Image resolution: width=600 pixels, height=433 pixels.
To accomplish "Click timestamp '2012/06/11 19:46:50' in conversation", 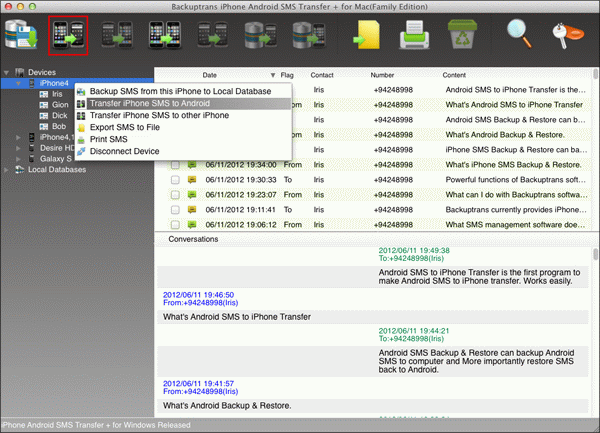I will [198, 295].
